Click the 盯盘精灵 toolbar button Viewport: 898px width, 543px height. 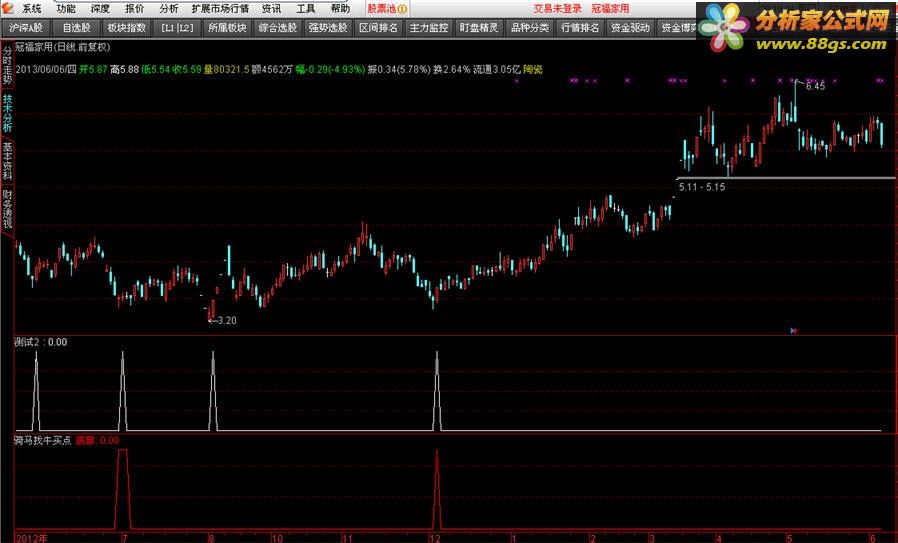(x=479, y=27)
